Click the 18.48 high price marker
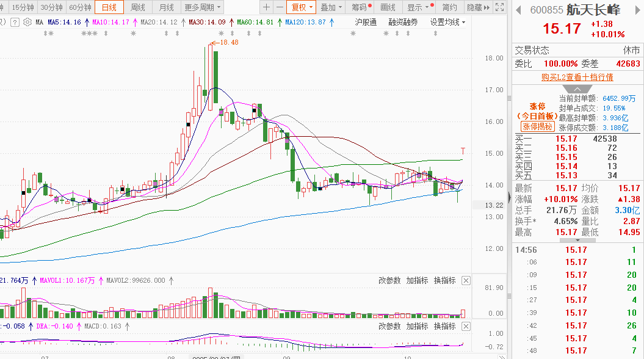 pos(229,42)
